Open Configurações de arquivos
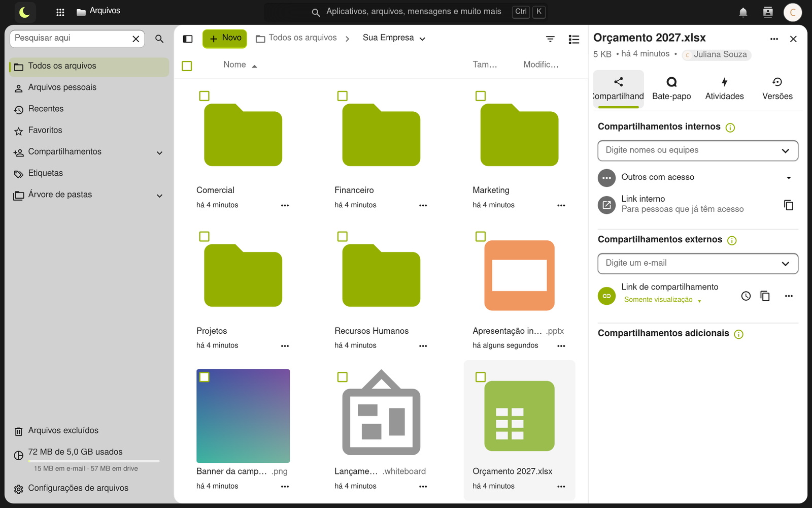Image resolution: width=812 pixels, height=508 pixels. (89, 488)
